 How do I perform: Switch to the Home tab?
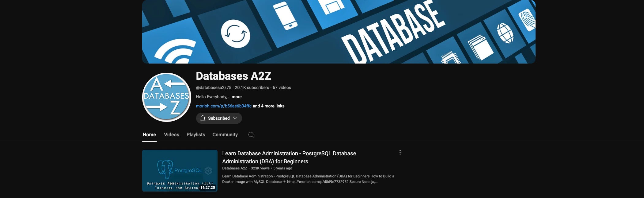coord(150,135)
